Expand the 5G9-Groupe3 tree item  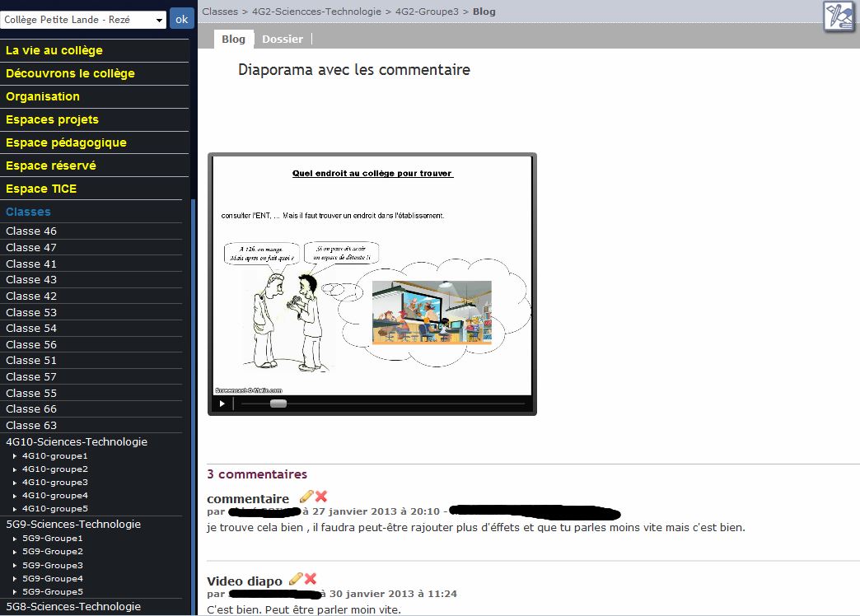click(15, 566)
